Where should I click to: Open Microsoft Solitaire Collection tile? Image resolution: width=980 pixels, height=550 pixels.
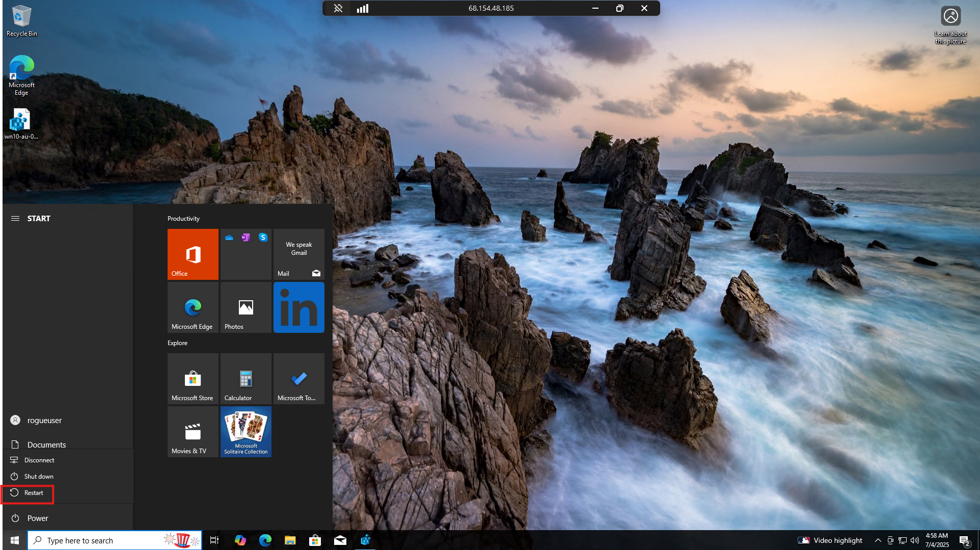[246, 432]
